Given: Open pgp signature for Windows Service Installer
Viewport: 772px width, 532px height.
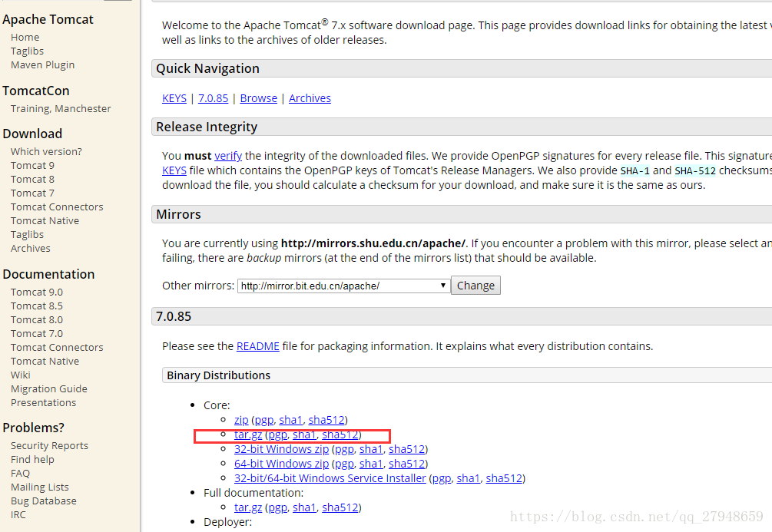Looking at the screenshot, I should pos(442,478).
